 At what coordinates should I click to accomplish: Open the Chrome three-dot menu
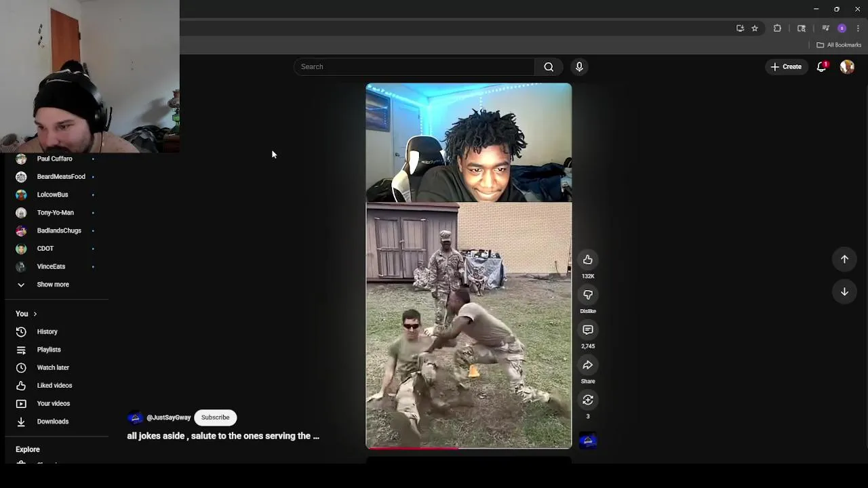point(858,28)
